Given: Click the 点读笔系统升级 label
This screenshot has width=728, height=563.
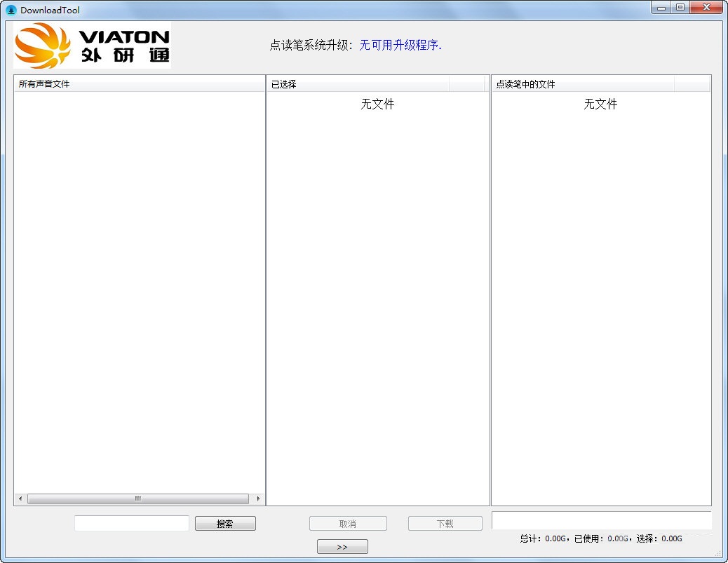Looking at the screenshot, I should point(311,45).
